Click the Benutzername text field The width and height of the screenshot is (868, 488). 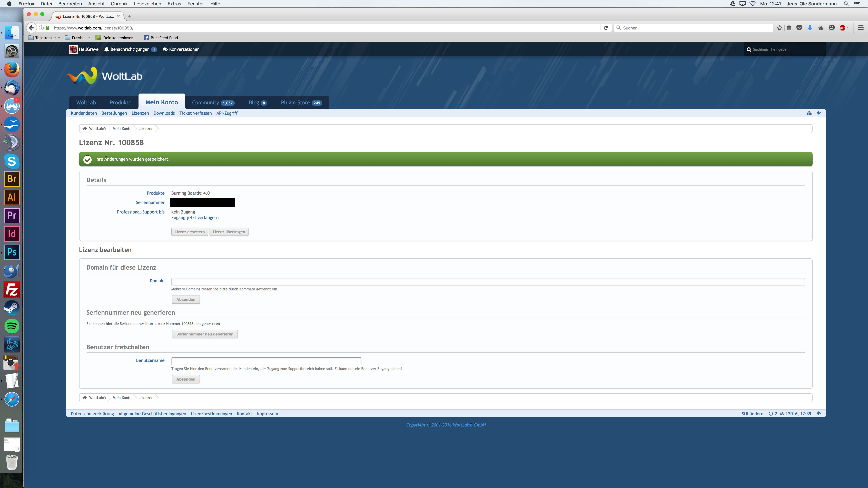[x=266, y=361]
